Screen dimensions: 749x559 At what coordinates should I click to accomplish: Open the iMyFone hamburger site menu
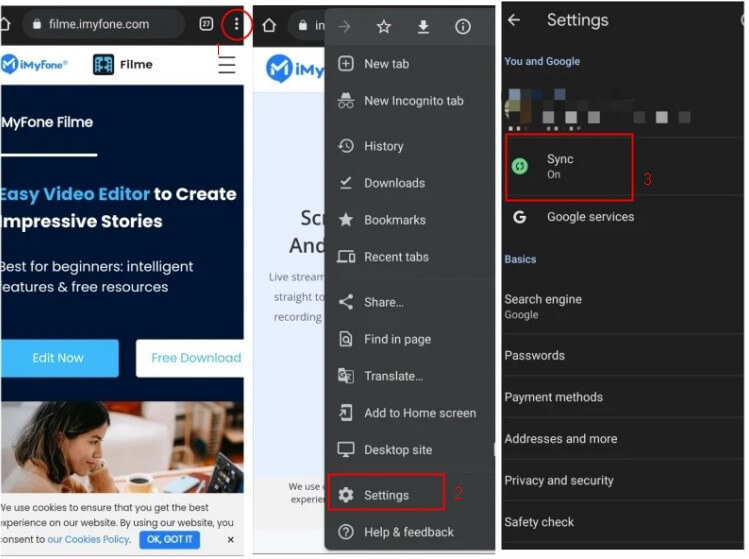click(x=227, y=64)
